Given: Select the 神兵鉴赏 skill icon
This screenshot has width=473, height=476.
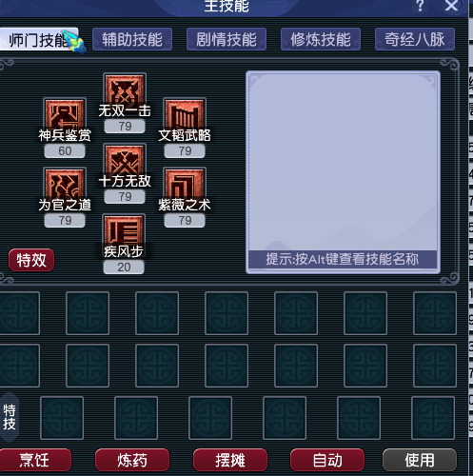Looking at the screenshot, I should [x=65, y=118].
